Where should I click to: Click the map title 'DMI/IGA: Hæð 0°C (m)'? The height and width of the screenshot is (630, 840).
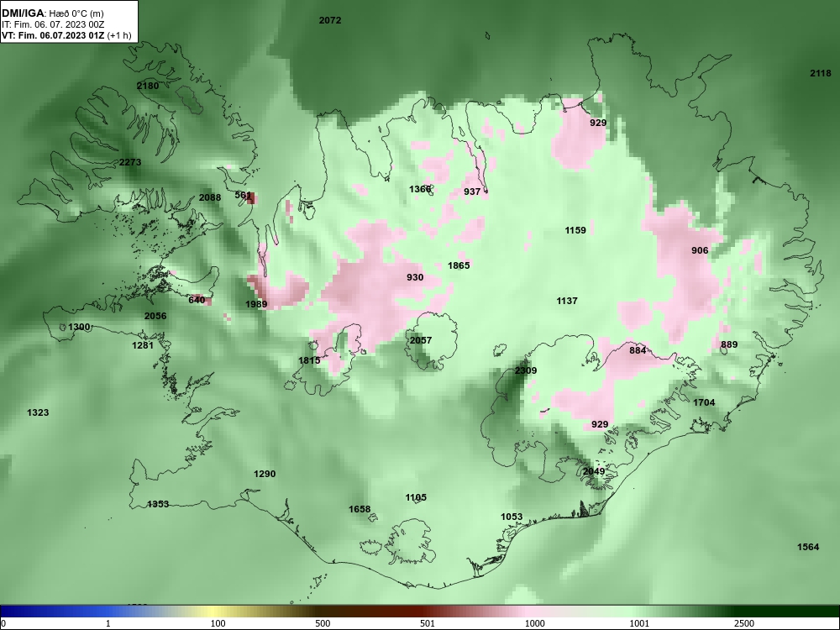52,13
